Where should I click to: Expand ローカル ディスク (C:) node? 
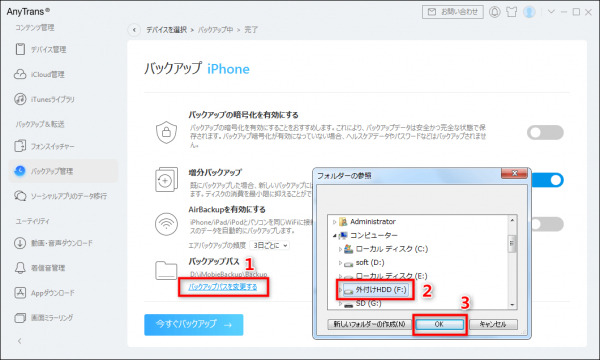click(340, 249)
